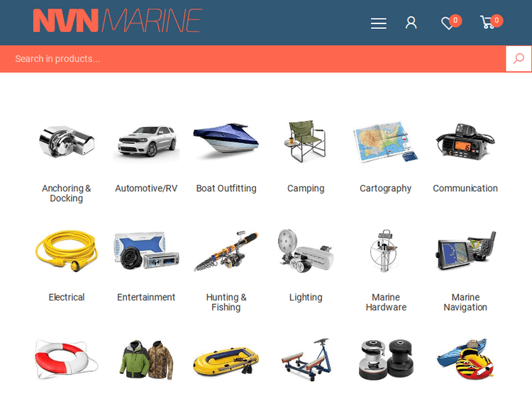The width and height of the screenshot is (532, 399).
Task: Select the Cartography category link
Action: pyautogui.click(x=385, y=188)
